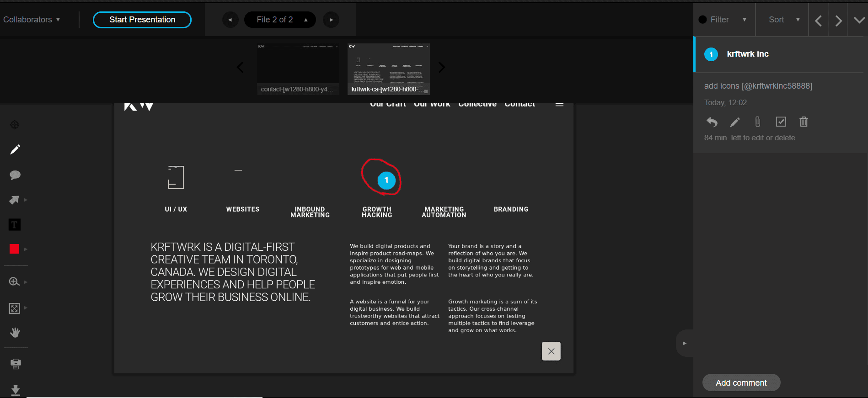Open the krftwrk-ca thumbnail
Image resolution: width=868 pixels, height=398 pixels.
pyautogui.click(x=389, y=69)
